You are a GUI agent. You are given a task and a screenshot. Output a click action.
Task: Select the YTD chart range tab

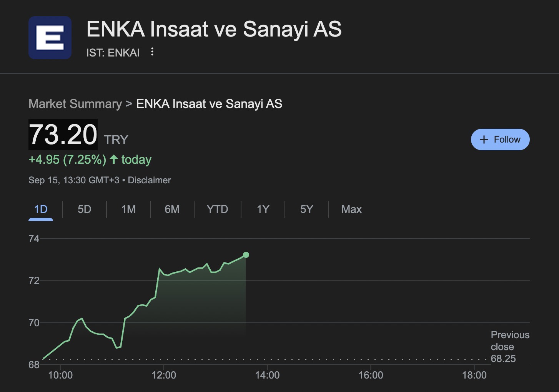pos(217,209)
